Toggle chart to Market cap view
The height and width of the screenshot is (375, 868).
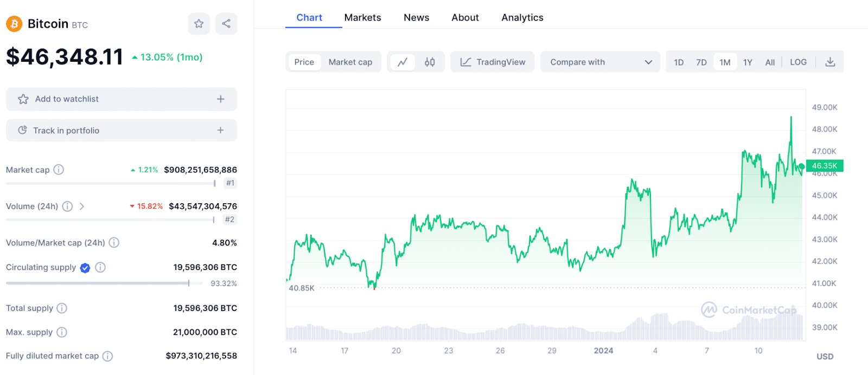(350, 62)
